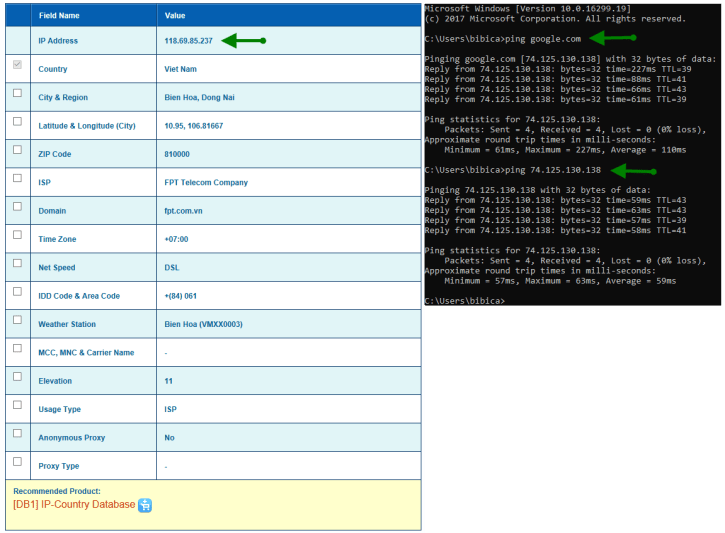Toggle the Anonymous Proxy checkbox
The height and width of the screenshot is (533, 725).
(16, 433)
